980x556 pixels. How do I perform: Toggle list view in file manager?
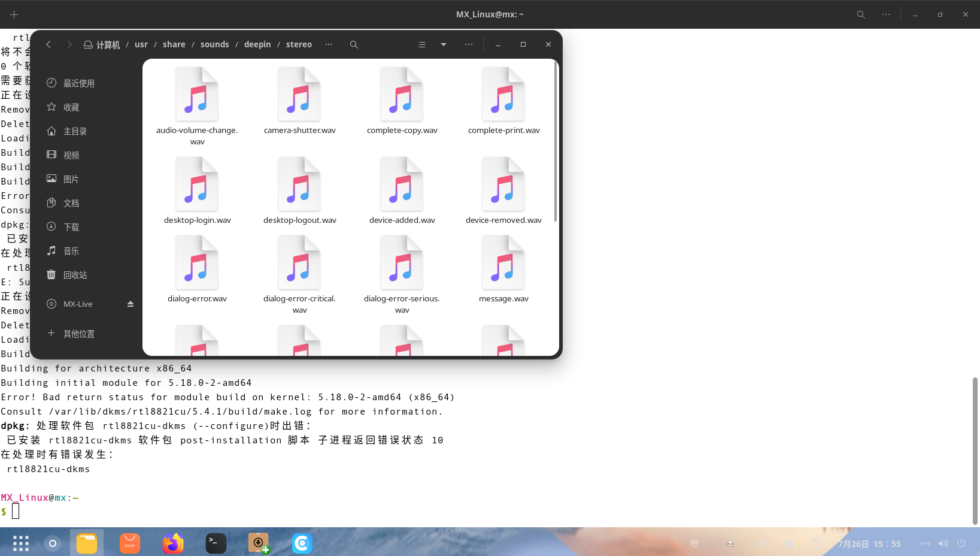pos(421,44)
